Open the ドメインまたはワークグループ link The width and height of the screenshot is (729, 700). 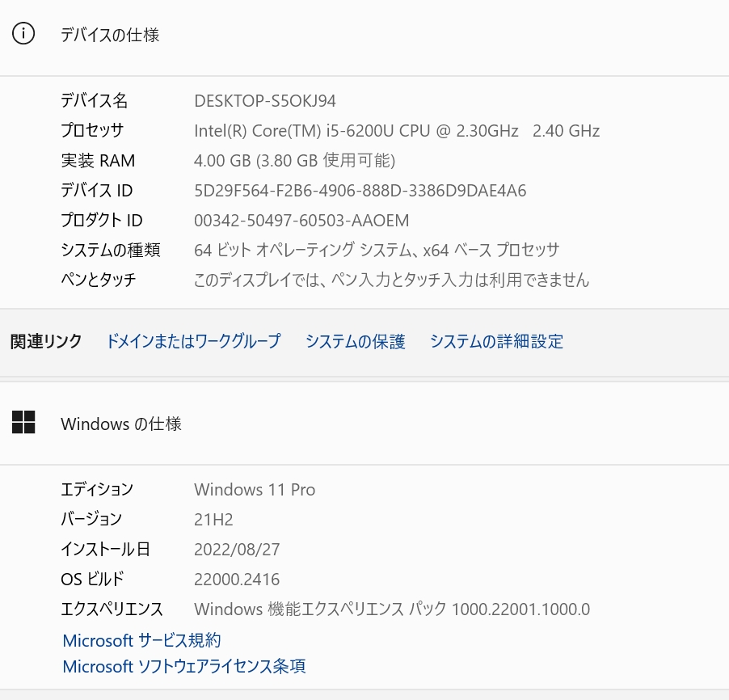[193, 341]
